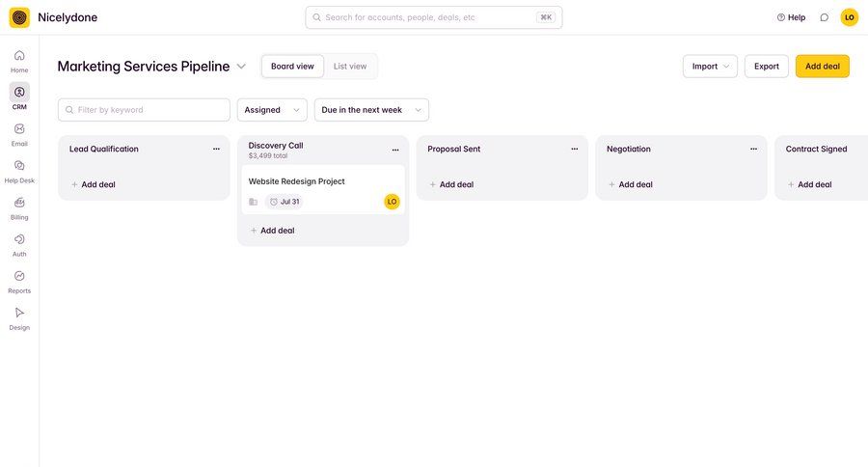Add deal under Discovery Call
This screenshot has width=868, height=467.
(272, 231)
